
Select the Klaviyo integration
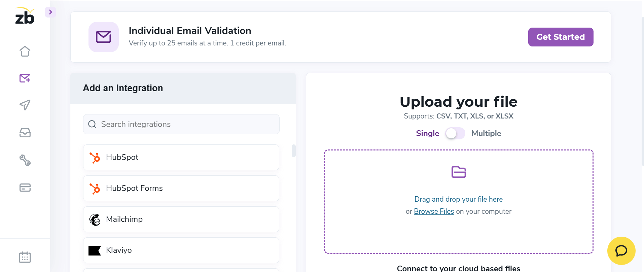[x=181, y=250]
